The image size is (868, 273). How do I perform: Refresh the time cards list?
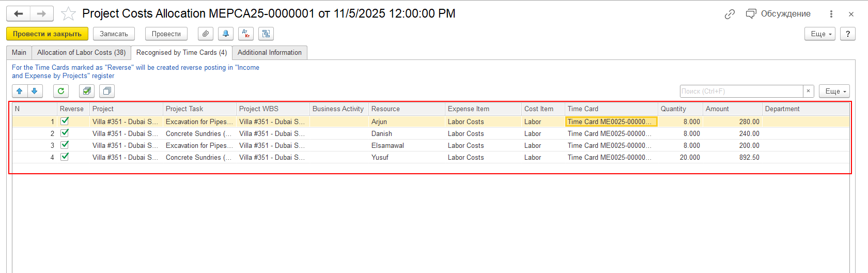pos(61,91)
